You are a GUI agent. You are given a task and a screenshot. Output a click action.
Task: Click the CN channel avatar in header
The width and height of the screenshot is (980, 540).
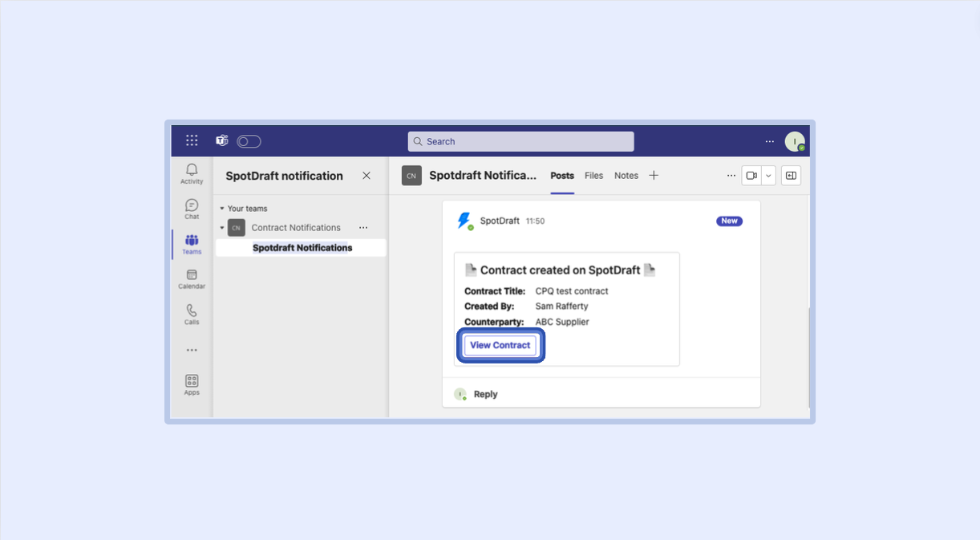point(411,176)
